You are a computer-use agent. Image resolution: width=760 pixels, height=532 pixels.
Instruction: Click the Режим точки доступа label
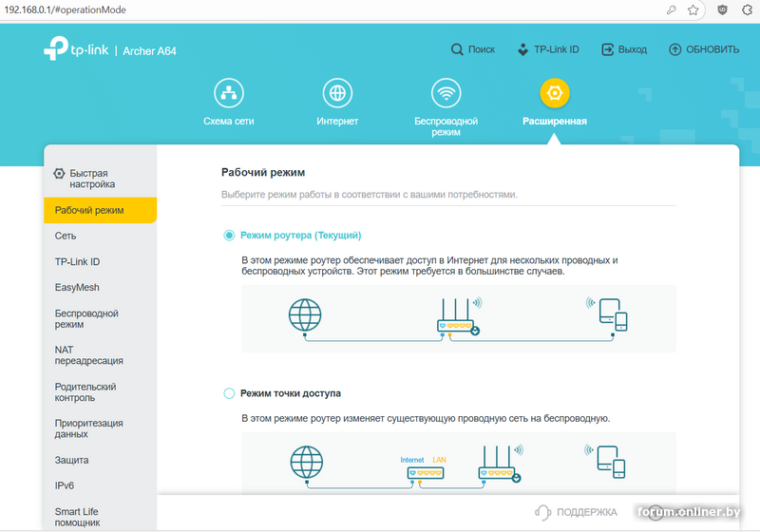(291, 393)
